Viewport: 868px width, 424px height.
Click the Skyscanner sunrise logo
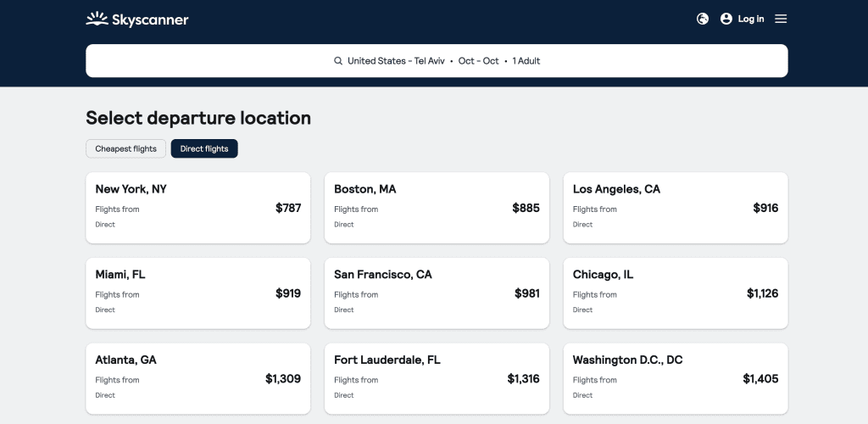pyautogui.click(x=97, y=19)
